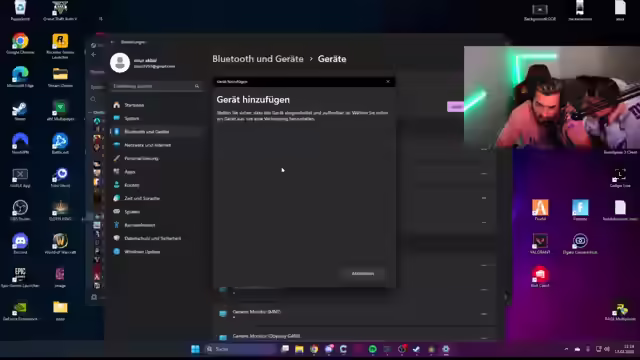This screenshot has height=360, width=640.
Task: Close the Gerät hinzufügen dialog
Action: [388, 82]
